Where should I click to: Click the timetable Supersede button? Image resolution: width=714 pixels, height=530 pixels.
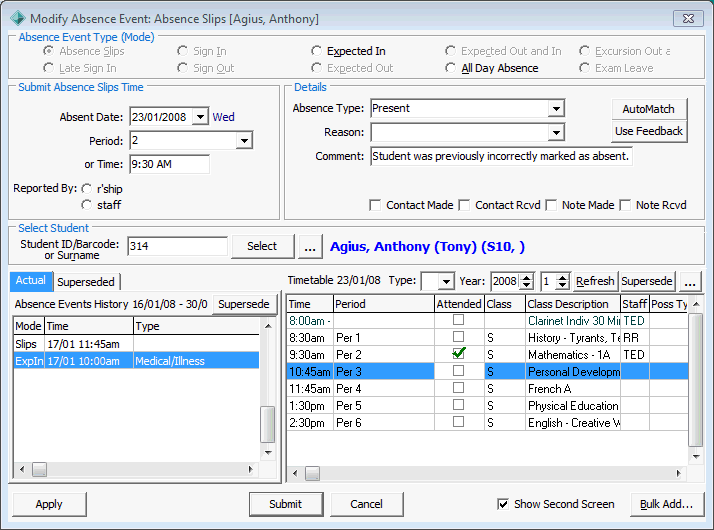point(647,281)
